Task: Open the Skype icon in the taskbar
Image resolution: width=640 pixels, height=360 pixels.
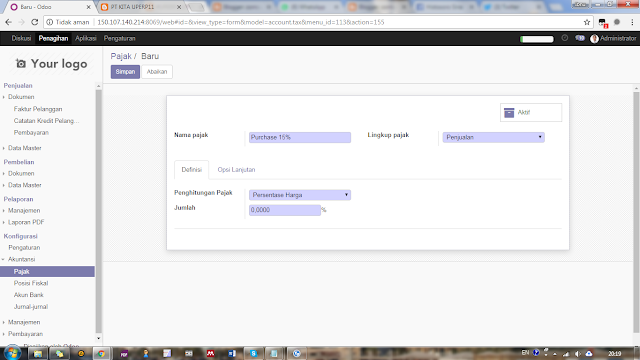Action: click(253, 353)
